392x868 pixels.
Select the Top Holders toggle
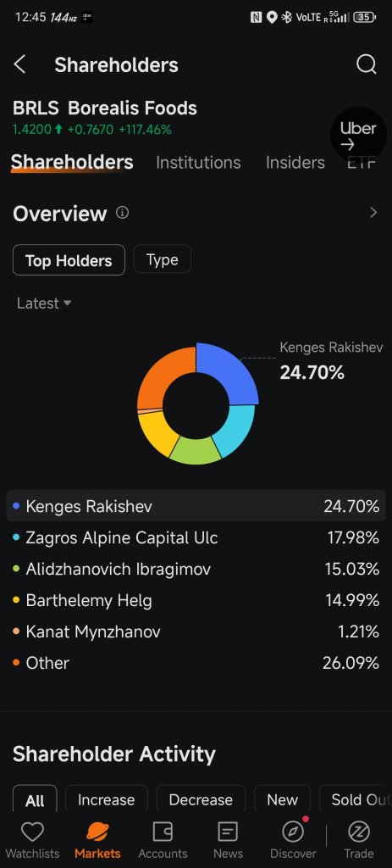coord(69,259)
